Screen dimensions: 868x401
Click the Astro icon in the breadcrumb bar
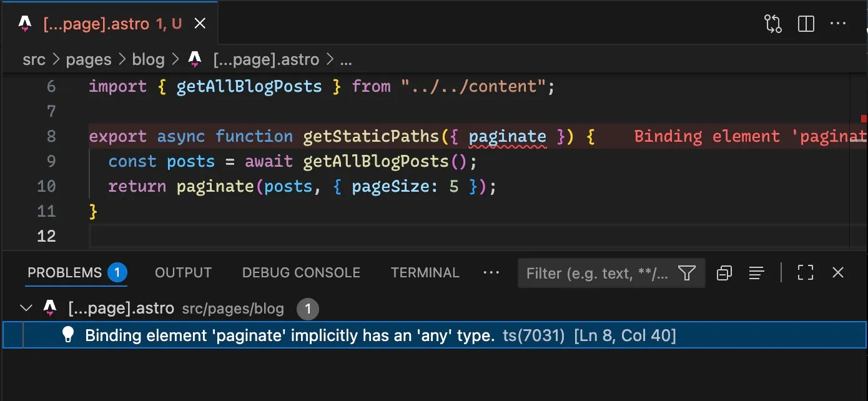coord(194,59)
